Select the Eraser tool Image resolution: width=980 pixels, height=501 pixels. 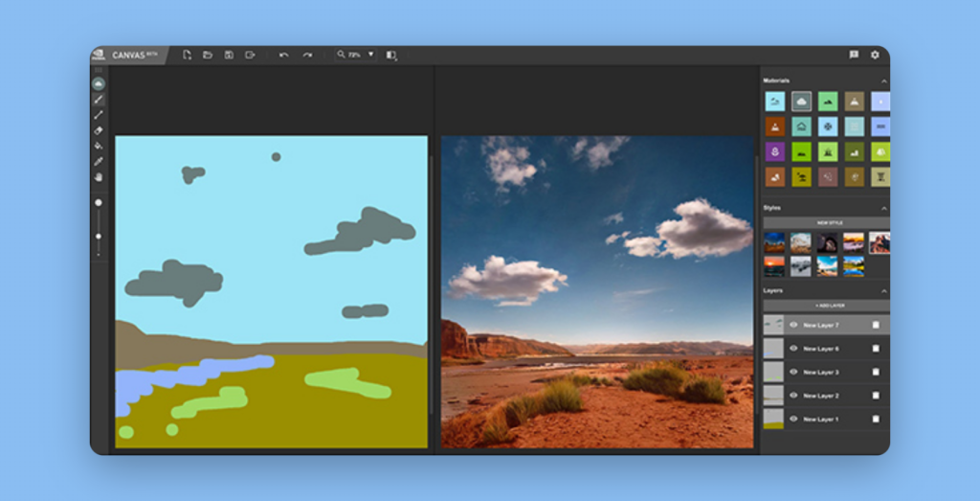coord(99,130)
